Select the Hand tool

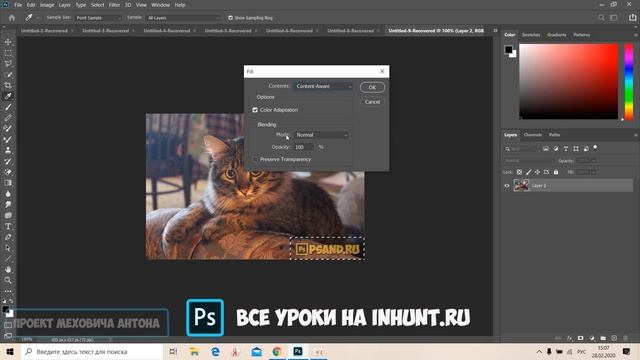click(x=8, y=269)
